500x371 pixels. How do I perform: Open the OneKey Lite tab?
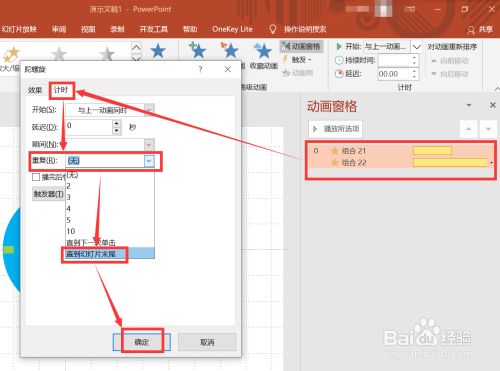(x=232, y=29)
